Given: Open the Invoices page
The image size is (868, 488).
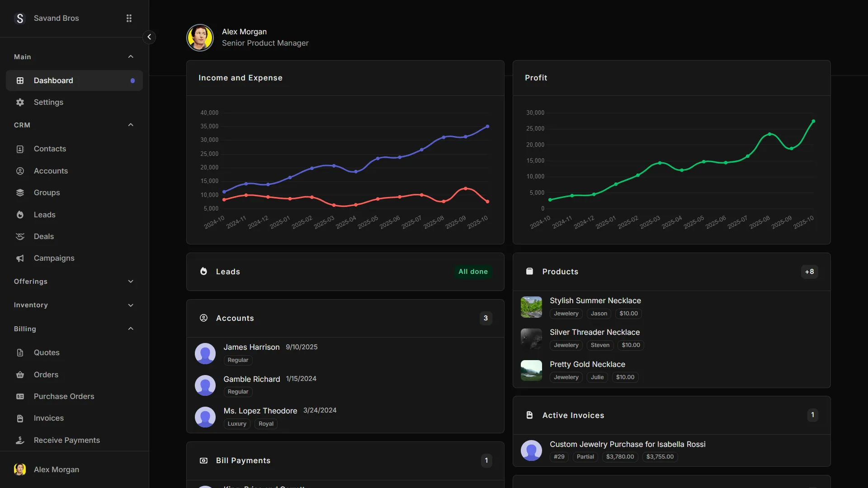Looking at the screenshot, I should 48,418.
